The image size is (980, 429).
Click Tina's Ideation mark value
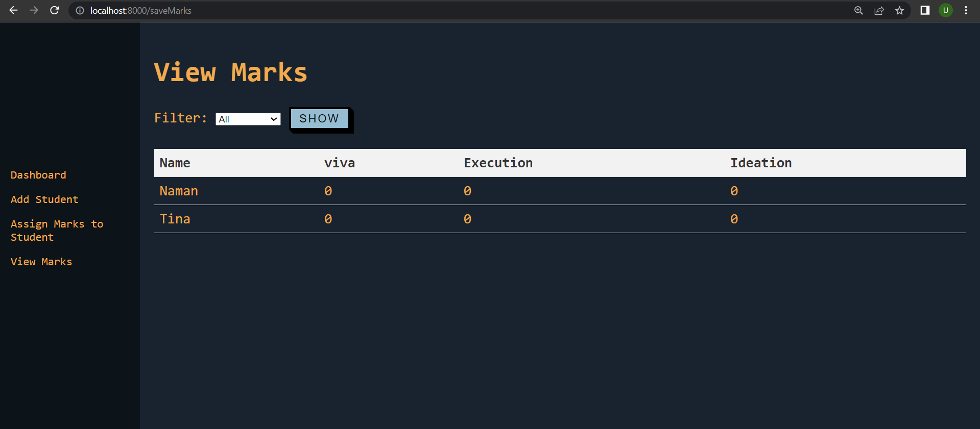pyautogui.click(x=734, y=219)
